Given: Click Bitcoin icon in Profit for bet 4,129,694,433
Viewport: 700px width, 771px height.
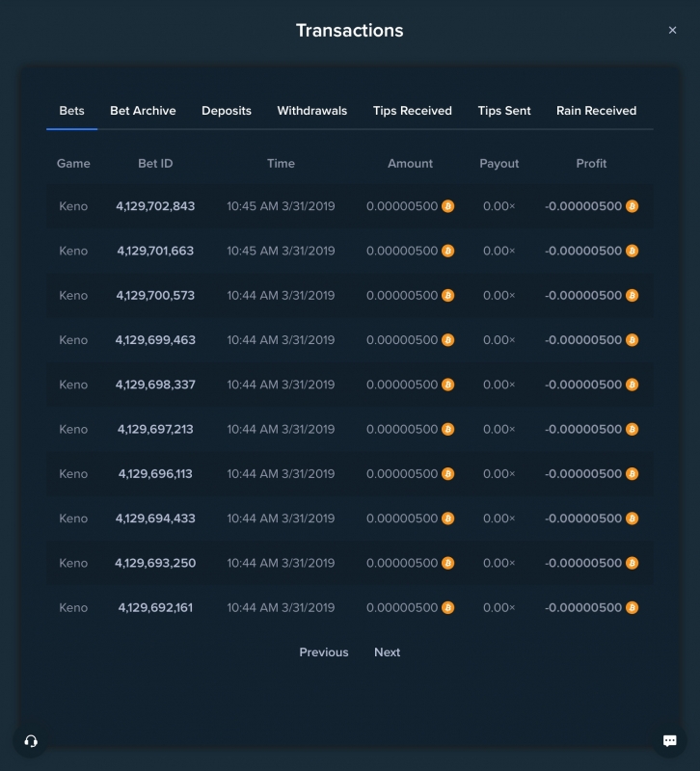Looking at the screenshot, I should [x=633, y=518].
